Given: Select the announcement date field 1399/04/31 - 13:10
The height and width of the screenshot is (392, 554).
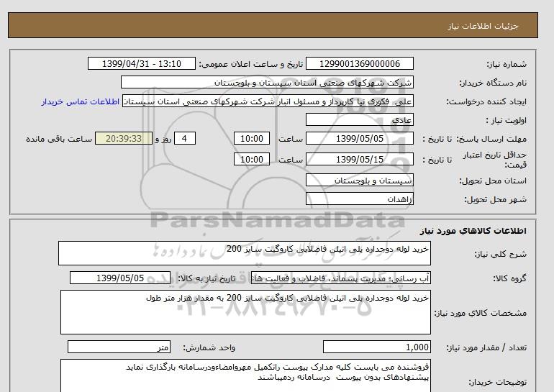Looking at the screenshot, I should tap(141, 64).
